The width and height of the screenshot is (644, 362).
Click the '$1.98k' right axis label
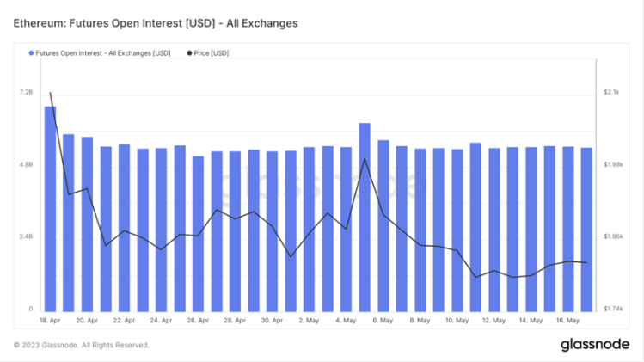click(x=612, y=164)
